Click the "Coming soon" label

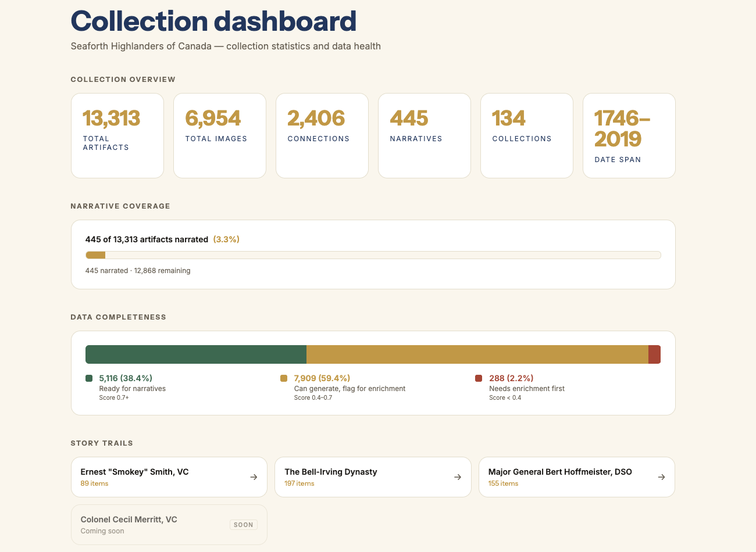(x=102, y=531)
